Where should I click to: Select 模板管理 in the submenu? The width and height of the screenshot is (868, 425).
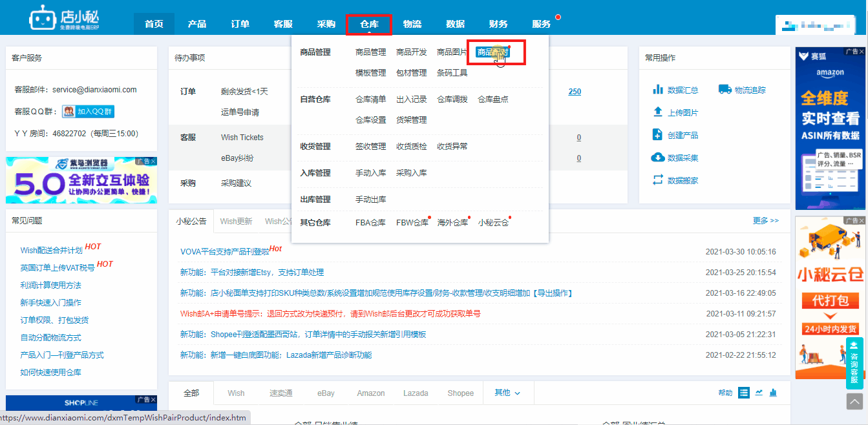click(x=370, y=73)
